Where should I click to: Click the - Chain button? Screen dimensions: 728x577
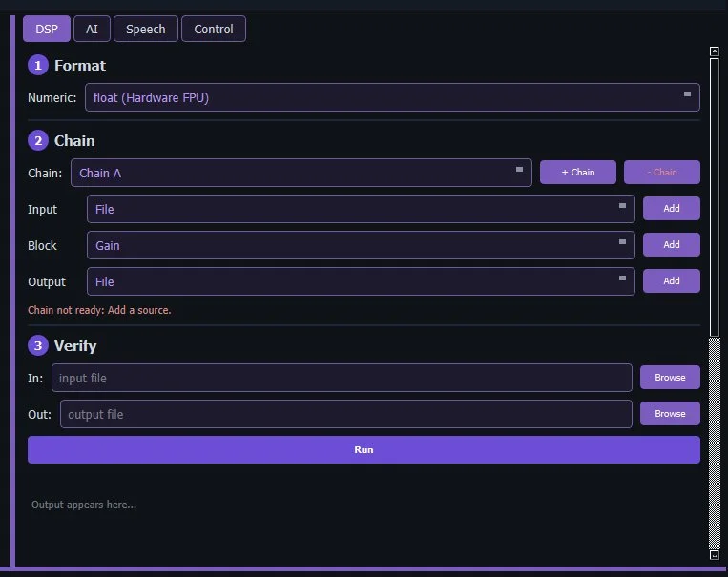click(x=662, y=173)
